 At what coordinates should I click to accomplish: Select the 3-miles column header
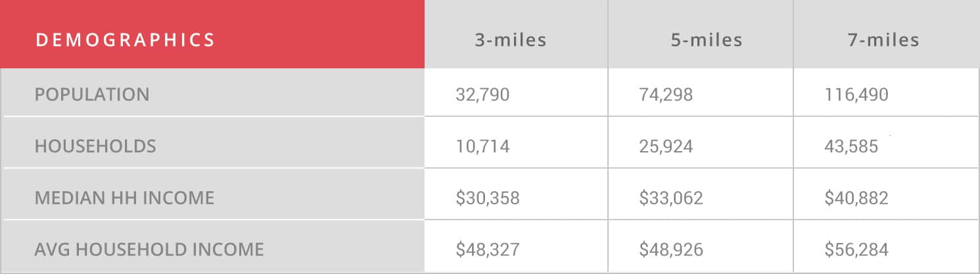pos(511,40)
